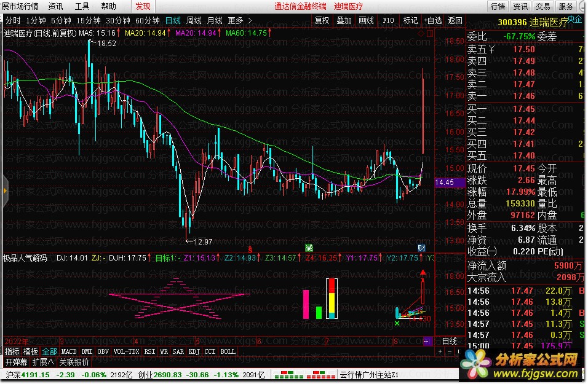
Task: Click the 云行情广州主站Z1 server status
Action: [369, 375]
